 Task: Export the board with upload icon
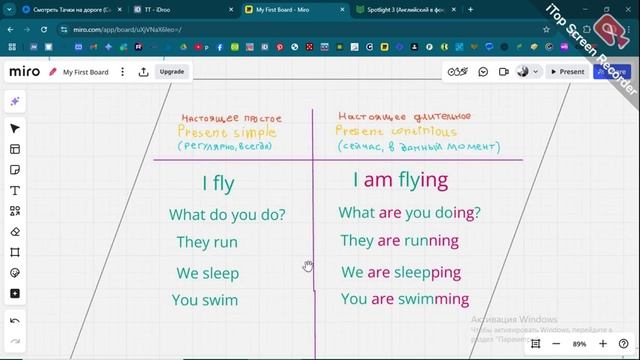tap(143, 72)
